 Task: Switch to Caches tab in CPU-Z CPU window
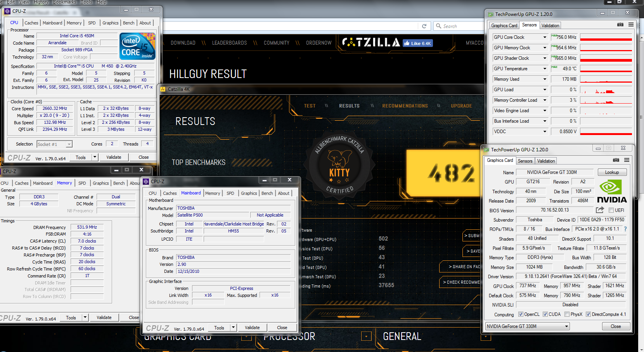pyautogui.click(x=31, y=23)
